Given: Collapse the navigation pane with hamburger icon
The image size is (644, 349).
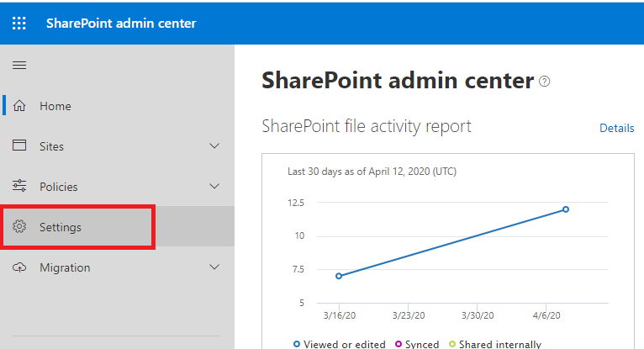Looking at the screenshot, I should pyautogui.click(x=19, y=66).
